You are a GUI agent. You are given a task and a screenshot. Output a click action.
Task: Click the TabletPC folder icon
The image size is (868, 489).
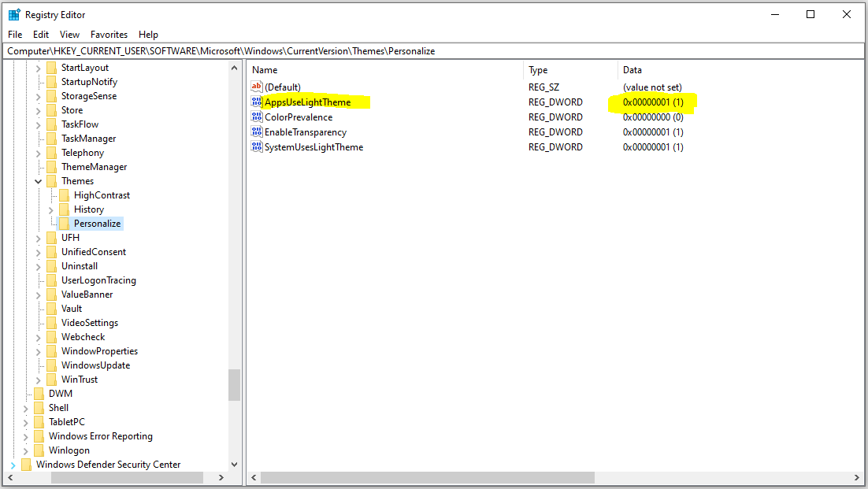click(x=39, y=422)
